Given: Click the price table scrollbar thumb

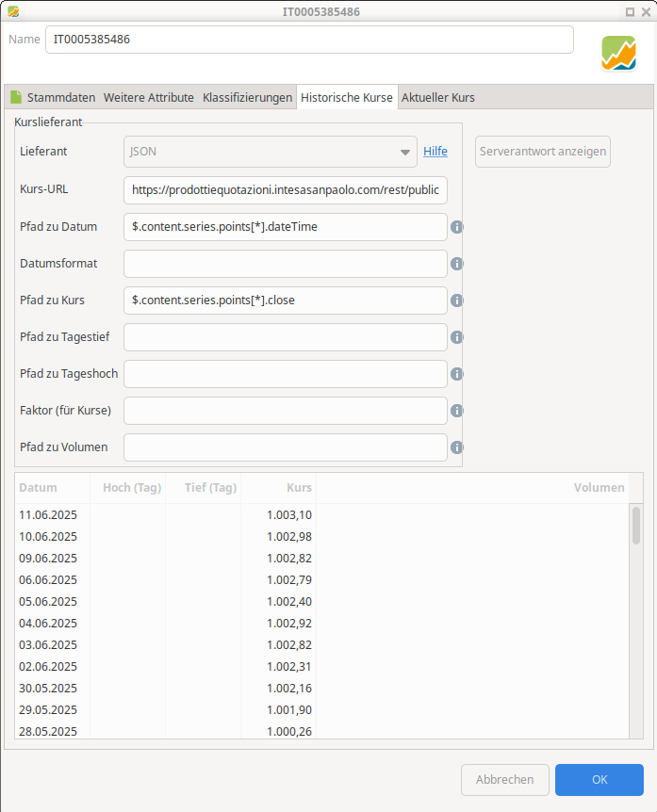Looking at the screenshot, I should pos(635,526).
